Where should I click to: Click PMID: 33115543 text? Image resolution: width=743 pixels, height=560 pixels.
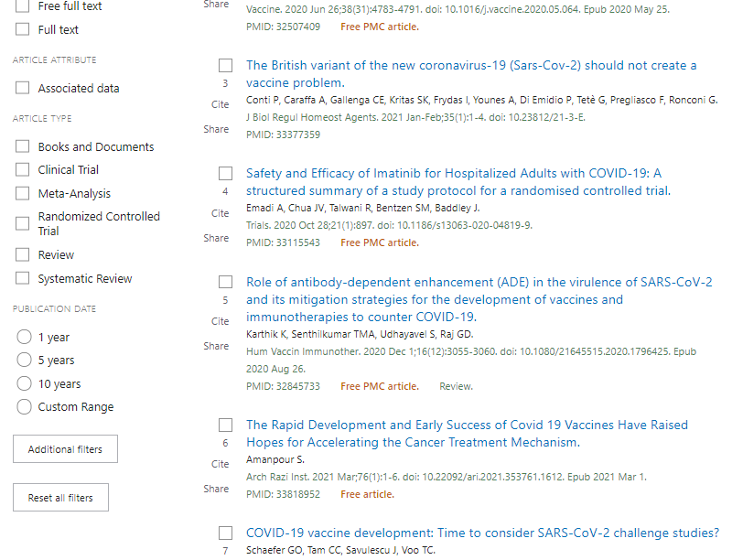[283, 243]
